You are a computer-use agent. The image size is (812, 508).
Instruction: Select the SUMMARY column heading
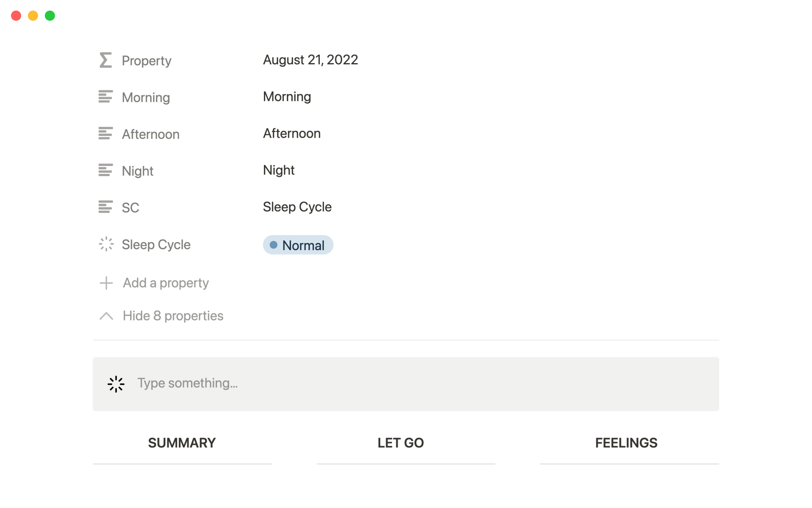click(182, 443)
